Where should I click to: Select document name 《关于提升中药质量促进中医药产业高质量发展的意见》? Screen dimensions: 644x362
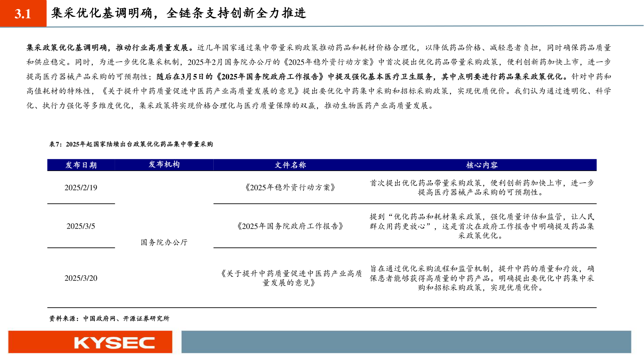click(290, 278)
